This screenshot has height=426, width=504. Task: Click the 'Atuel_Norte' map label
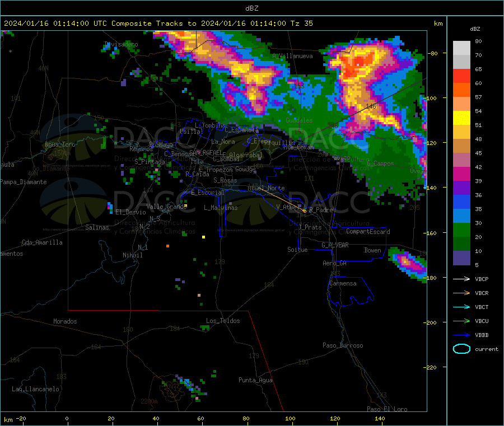click(x=266, y=188)
